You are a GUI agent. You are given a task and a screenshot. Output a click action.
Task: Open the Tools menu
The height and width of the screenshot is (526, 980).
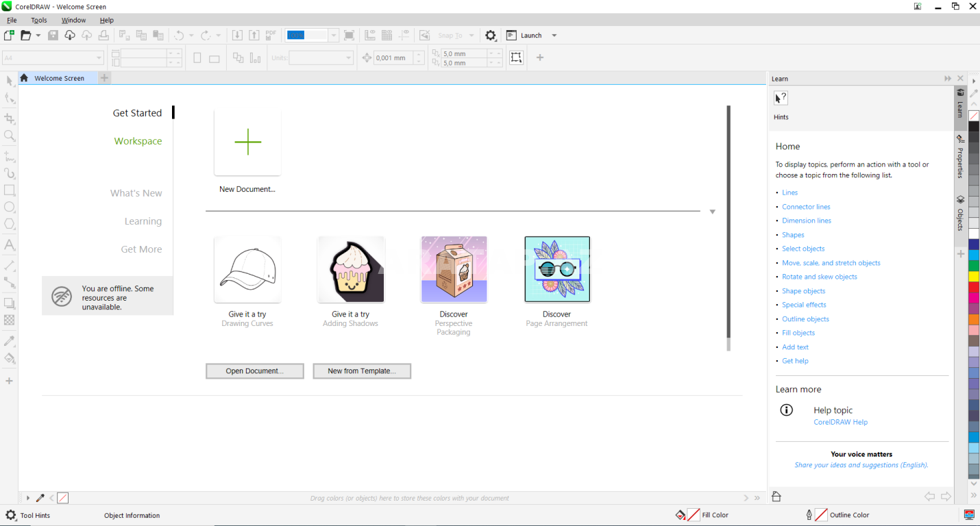39,21
